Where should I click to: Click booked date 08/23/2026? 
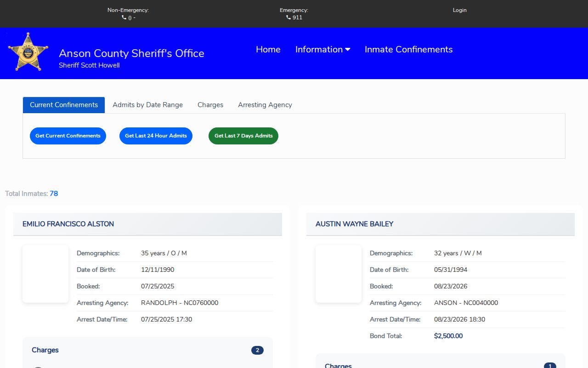(x=451, y=286)
